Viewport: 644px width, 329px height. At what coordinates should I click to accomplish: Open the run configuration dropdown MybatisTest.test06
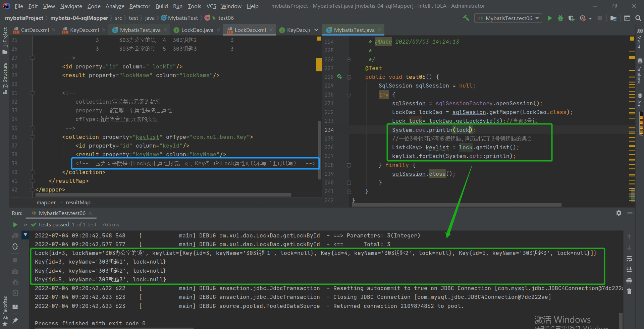(x=508, y=18)
